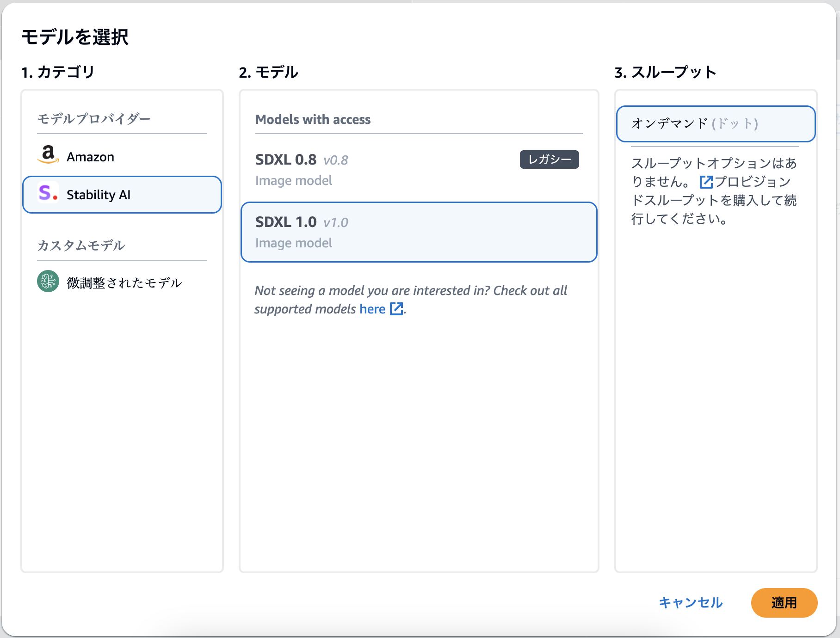840x638 pixels.
Task: Select Amazon provider
Action: (122, 157)
